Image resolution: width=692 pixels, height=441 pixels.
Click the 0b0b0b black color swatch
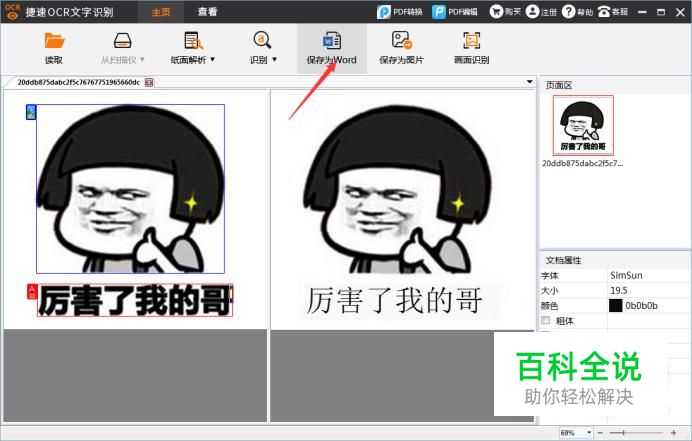pos(615,305)
